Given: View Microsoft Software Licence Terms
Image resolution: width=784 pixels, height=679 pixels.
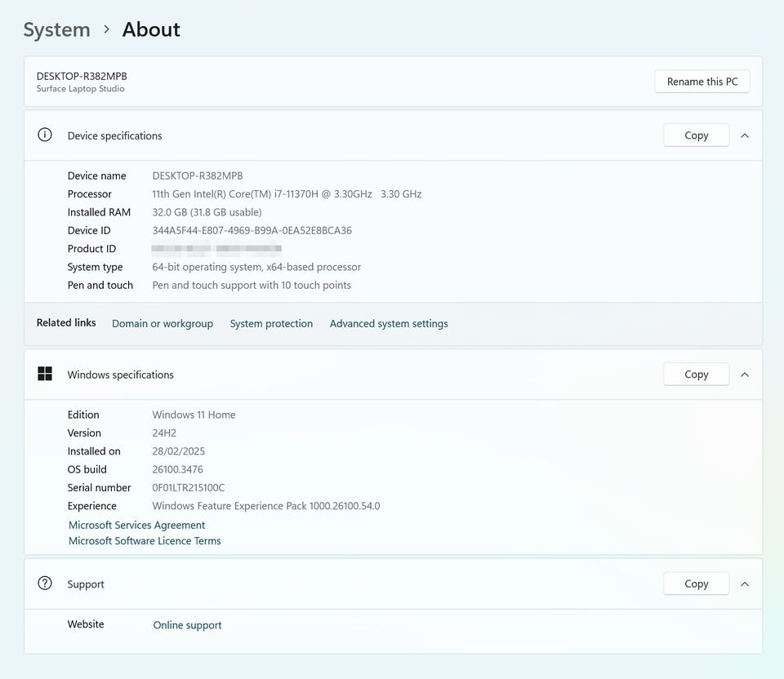Looking at the screenshot, I should (145, 541).
